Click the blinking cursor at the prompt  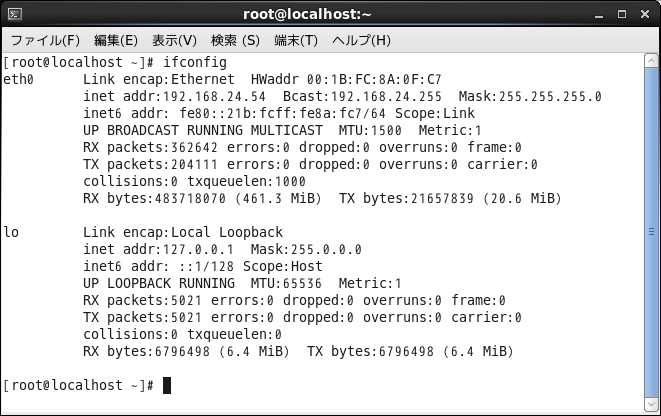167,385
